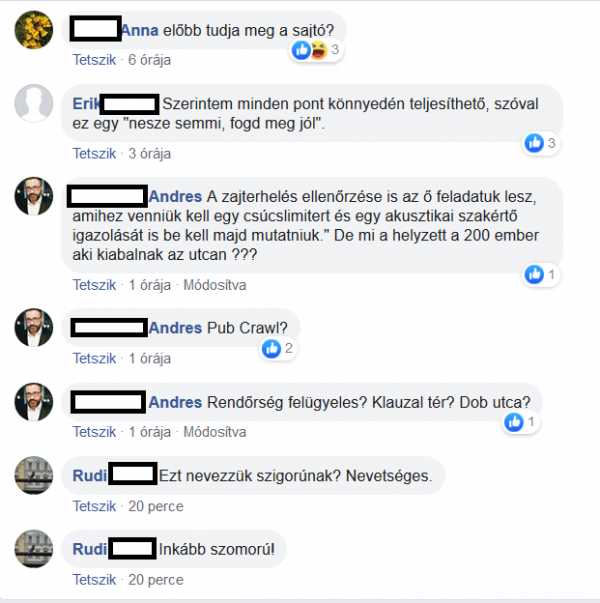This screenshot has height=603, width=600.
Task: Like Anna's comment via Tetszik
Action: pyautogui.click(x=94, y=60)
